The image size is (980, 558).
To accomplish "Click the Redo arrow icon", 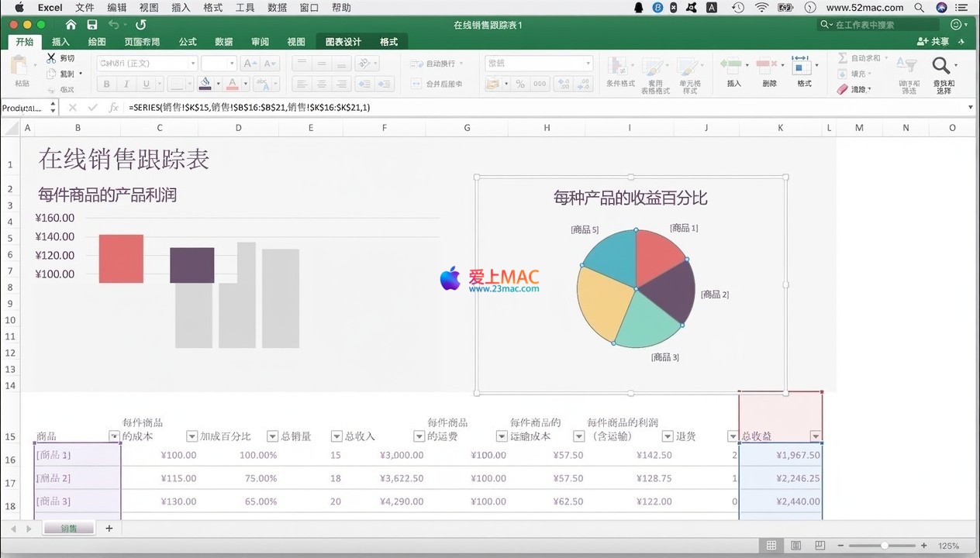I will 140,25.
